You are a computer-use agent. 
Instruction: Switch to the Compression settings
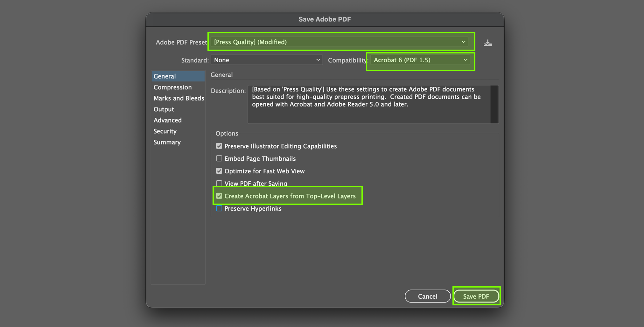[x=173, y=87]
